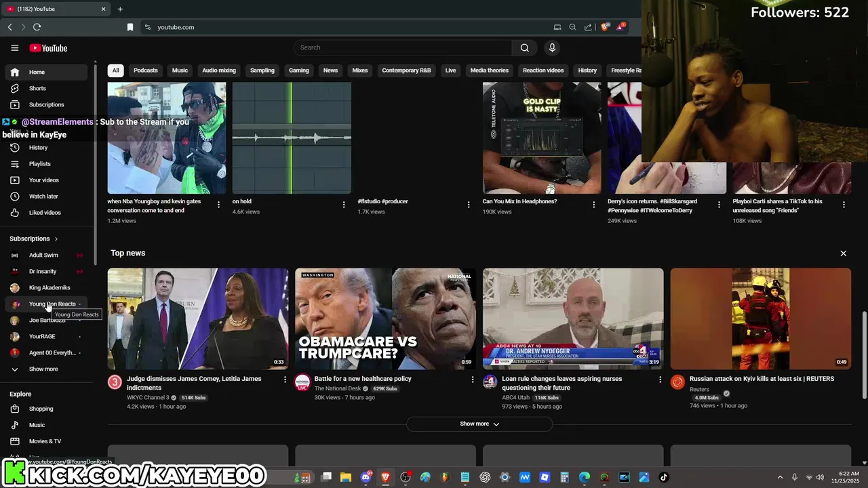868x488 pixels.
Task: Open the YouTube hamburger guide menu
Action: click(x=15, y=48)
